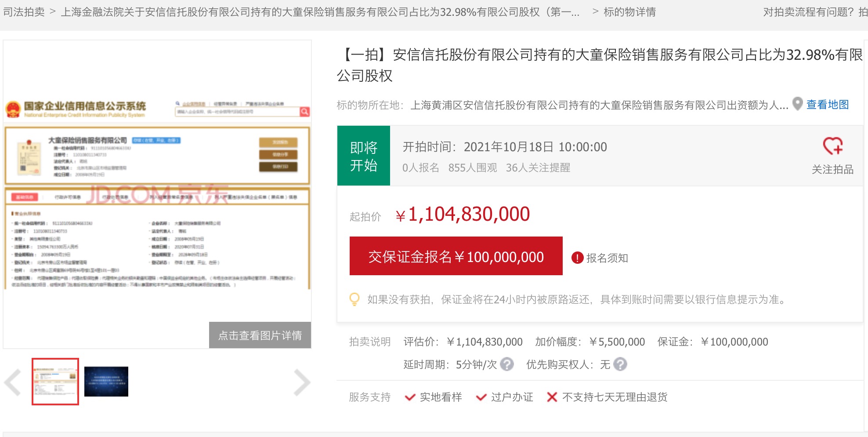
Task: Select the first thumbnail with red border
Action: point(55,382)
